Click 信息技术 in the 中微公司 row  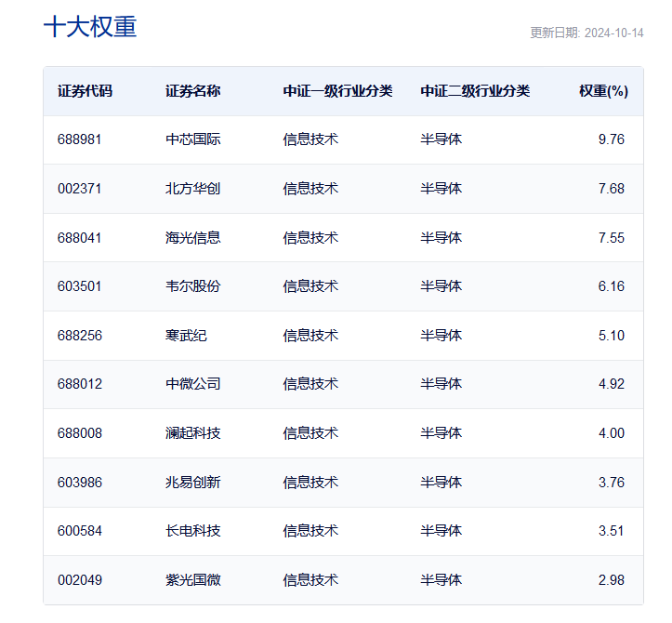point(310,384)
